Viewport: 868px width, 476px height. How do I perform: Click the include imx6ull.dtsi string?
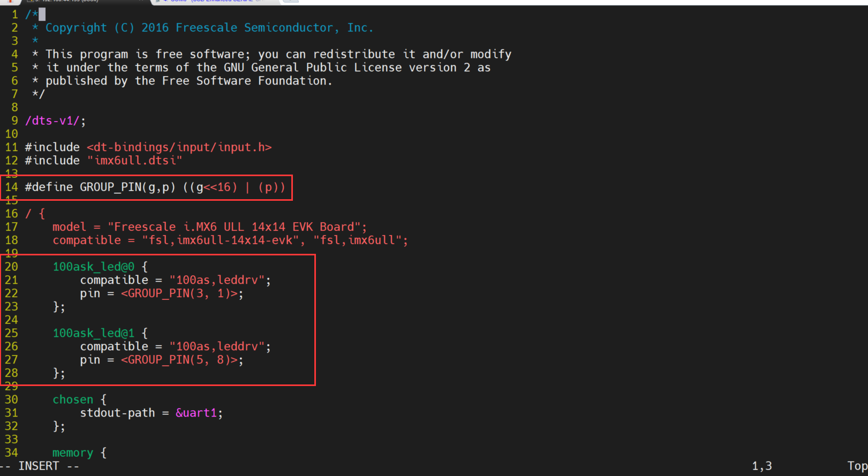[134, 161]
